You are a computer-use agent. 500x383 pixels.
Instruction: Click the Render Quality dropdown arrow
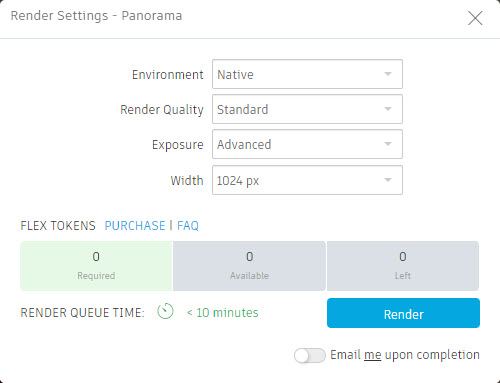[388, 109]
